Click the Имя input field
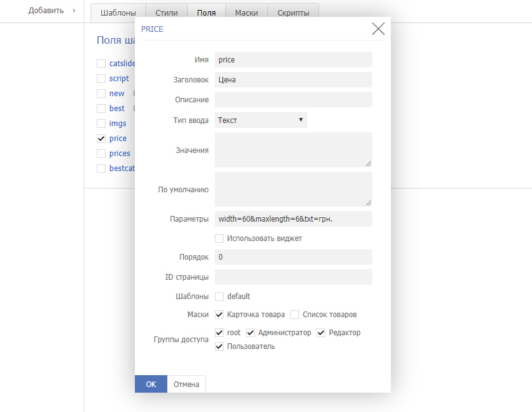 tap(293, 60)
